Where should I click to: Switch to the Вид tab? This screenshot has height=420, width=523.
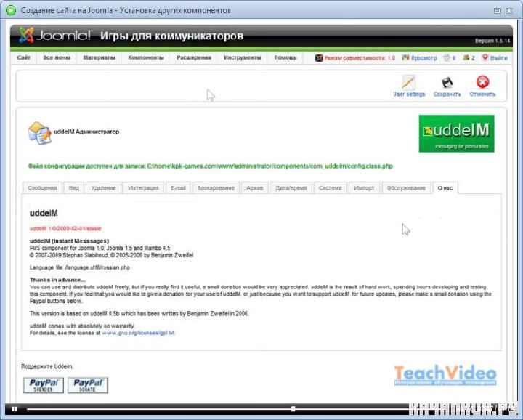click(x=73, y=188)
